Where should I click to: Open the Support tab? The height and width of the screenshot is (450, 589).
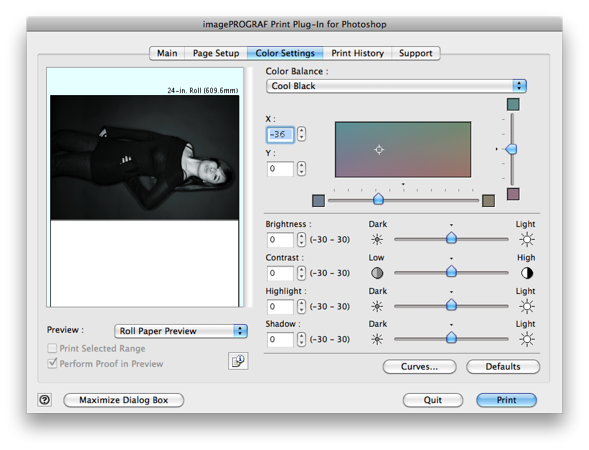click(x=416, y=53)
